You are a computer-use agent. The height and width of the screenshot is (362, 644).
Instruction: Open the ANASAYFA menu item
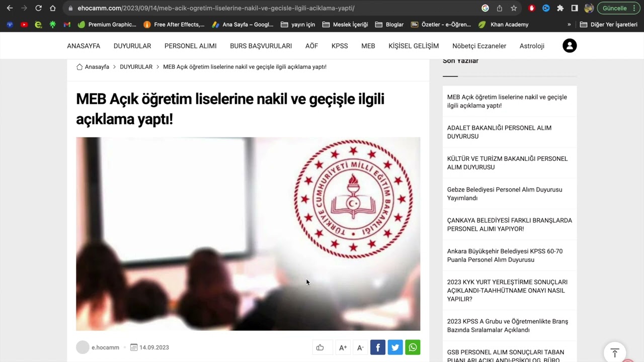click(84, 46)
